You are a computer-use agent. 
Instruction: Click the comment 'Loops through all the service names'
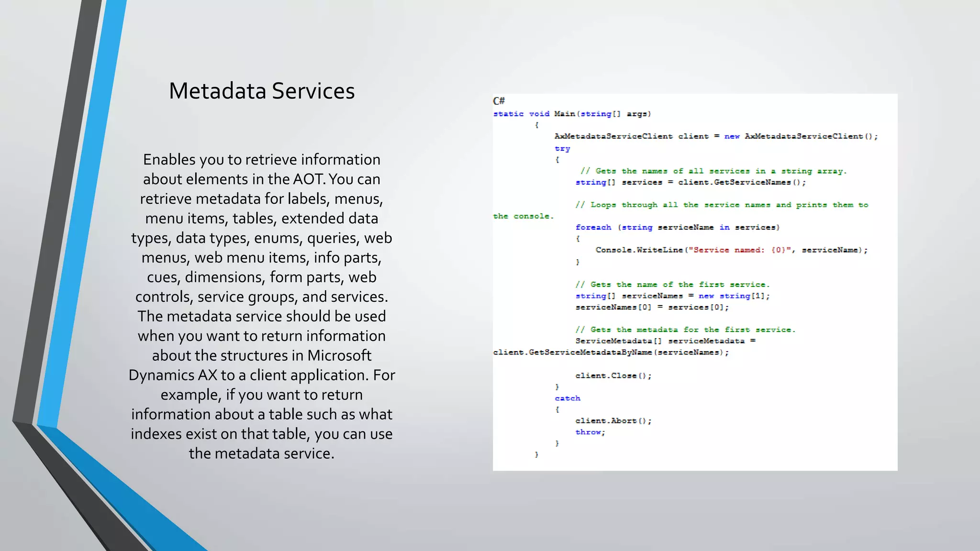click(x=680, y=210)
